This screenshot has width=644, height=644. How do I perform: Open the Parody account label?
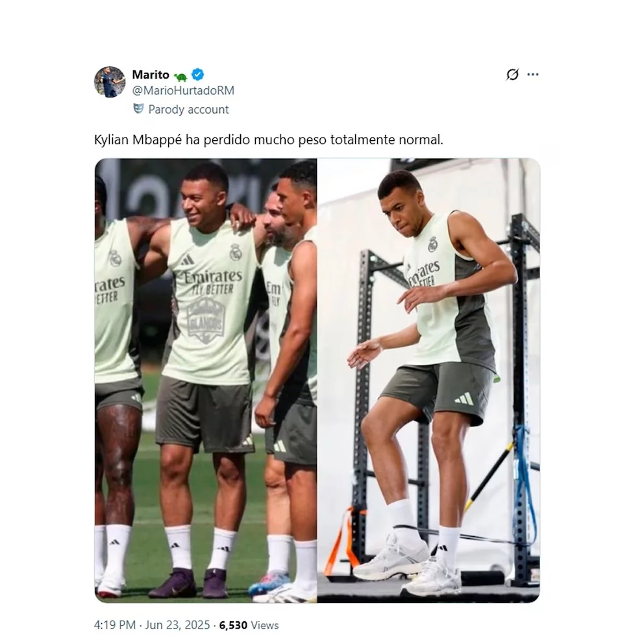[x=188, y=110]
